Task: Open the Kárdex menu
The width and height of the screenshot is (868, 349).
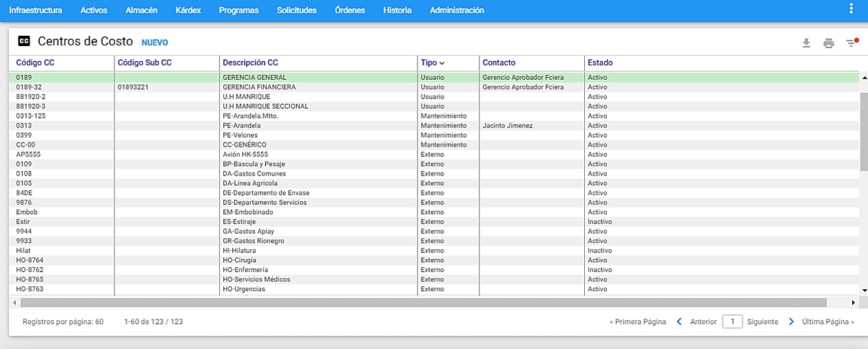Action: click(x=188, y=10)
